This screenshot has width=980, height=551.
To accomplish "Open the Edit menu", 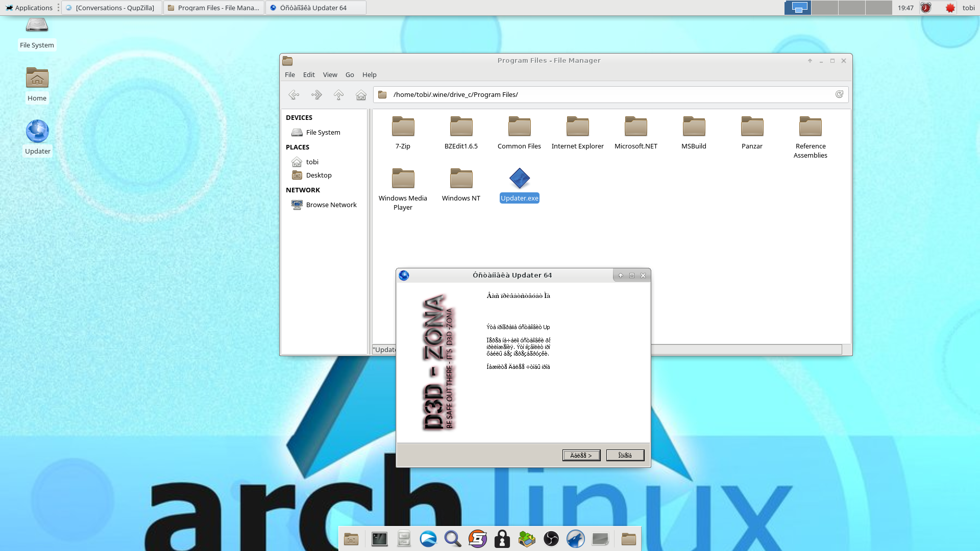I will click(309, 74).
